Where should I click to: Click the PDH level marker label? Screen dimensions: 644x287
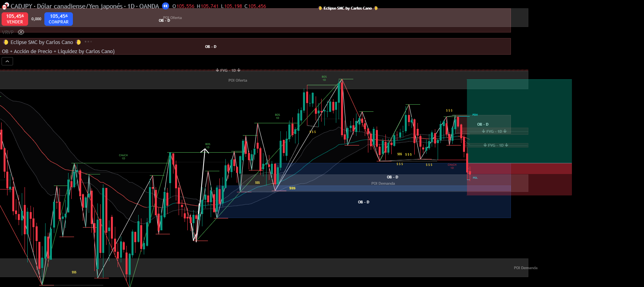[475, 115]
